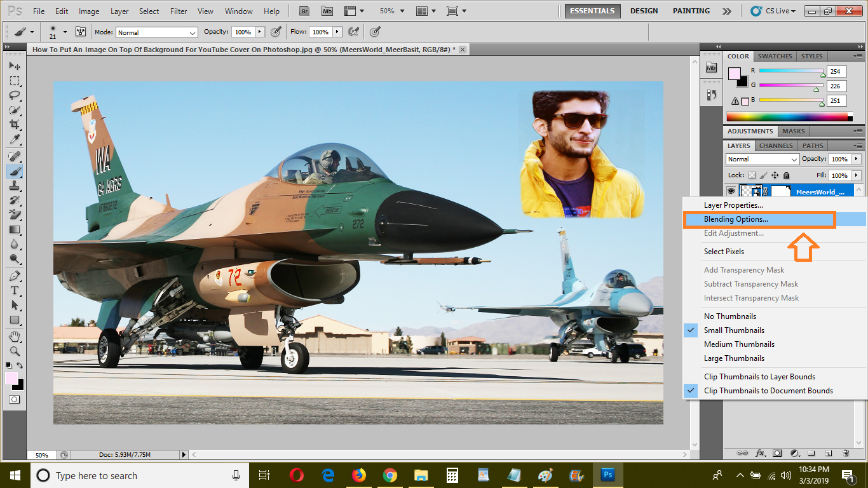Select the Hand tool
This screenshot has height=488, width=868.
click(x=15, y=336)
